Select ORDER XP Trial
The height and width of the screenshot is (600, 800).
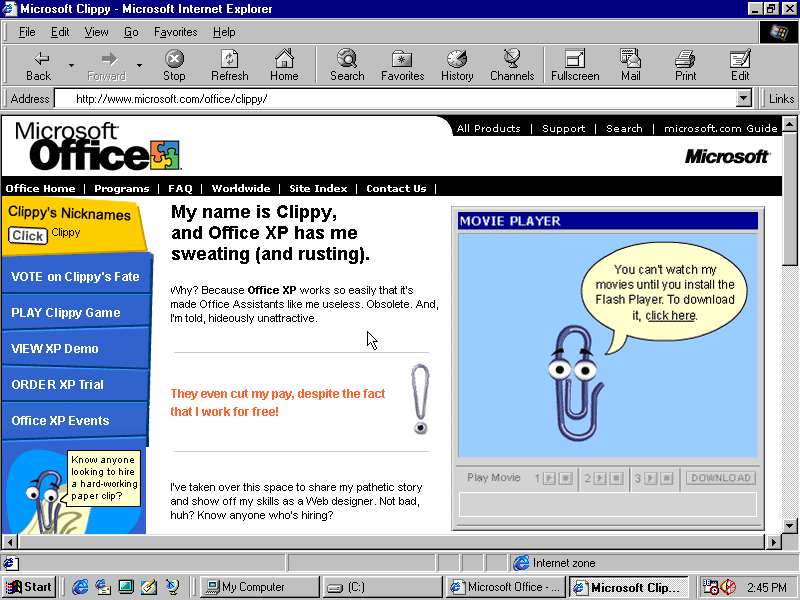pyautogui.click(x=57, y=384)
